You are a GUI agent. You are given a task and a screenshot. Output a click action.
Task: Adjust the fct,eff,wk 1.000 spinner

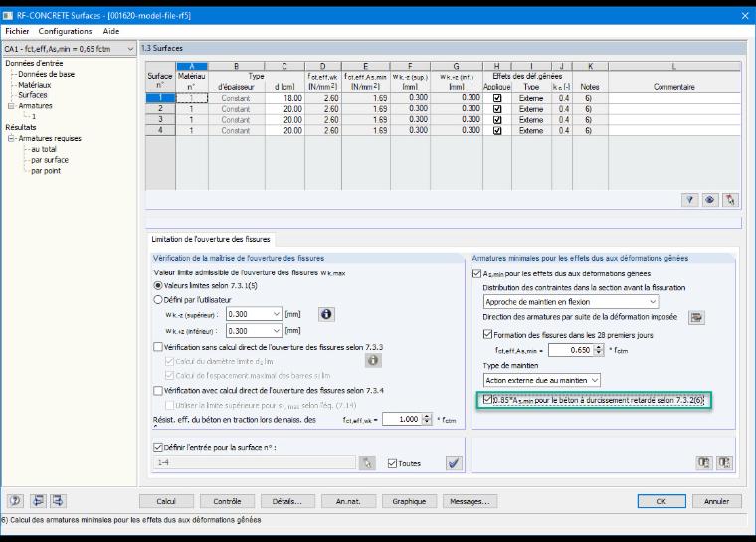tap(426, 419)
